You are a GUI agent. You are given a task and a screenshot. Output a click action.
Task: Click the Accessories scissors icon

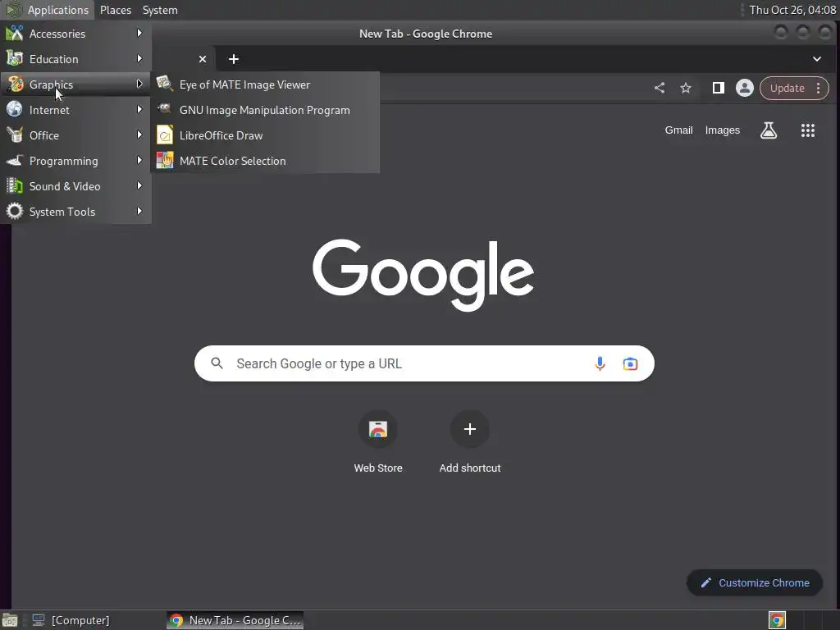point(15,33)
